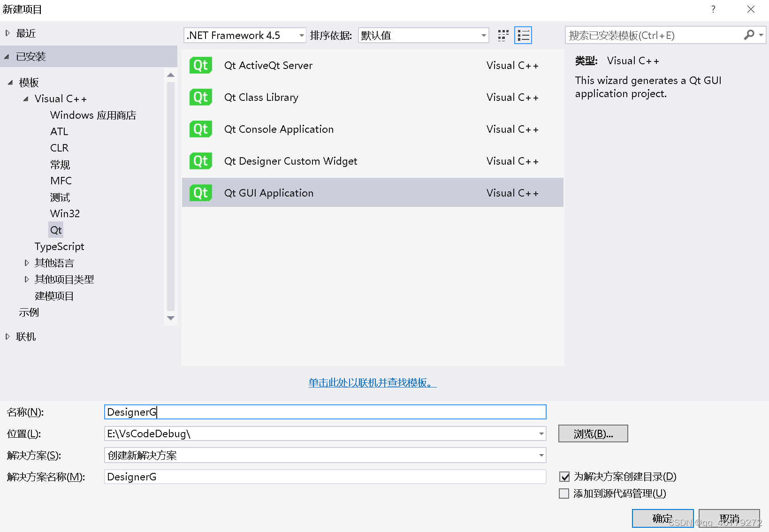Click the 取消 button
Screen dimensions: 769x532
[x=729, y=518]
